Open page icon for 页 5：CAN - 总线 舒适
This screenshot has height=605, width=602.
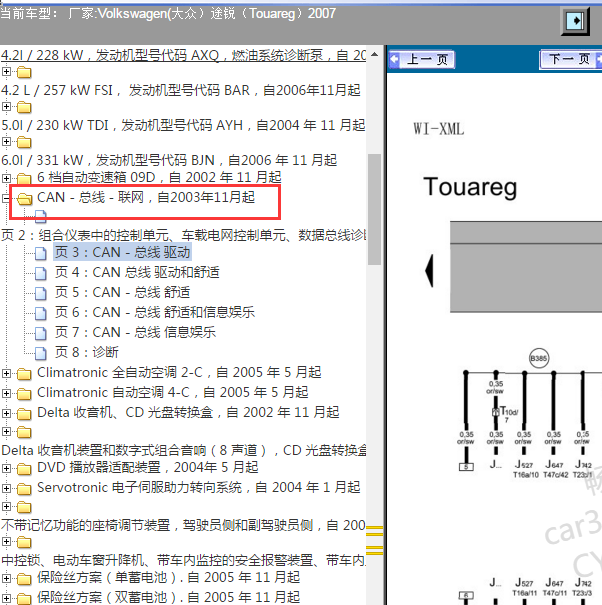pos(41,293)
